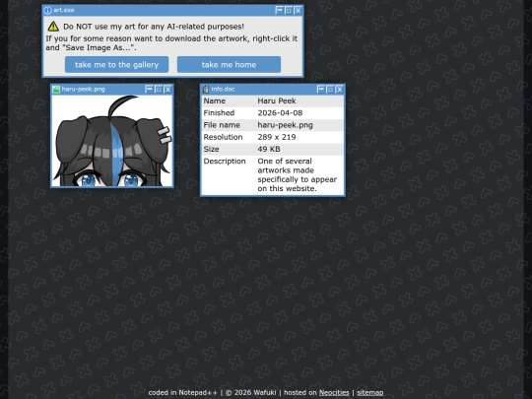
Task: Click the yellow warning triangle icon
Action: [53, 27]
